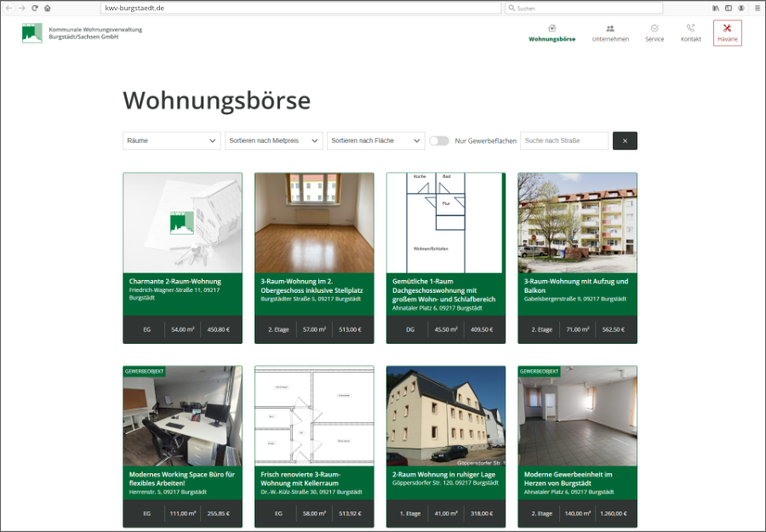The width and height of the screenshot is (766, 532).
Task: Open Frisch renovierte 3-Raum-Wohnung listing title
Action: coord(300,478)
